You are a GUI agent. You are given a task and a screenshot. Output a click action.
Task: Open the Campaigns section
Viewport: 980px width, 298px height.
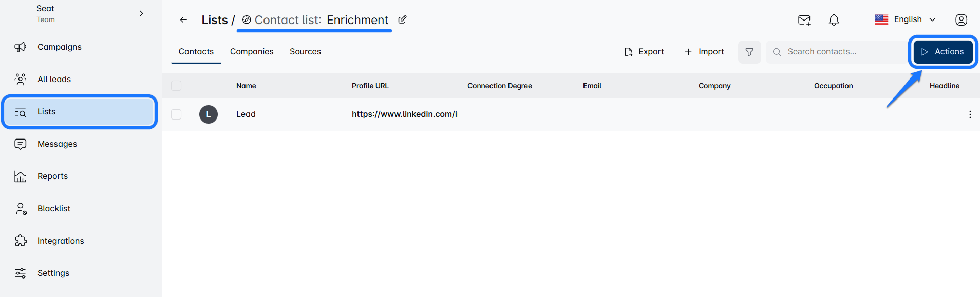pyautogui.click(x=59, y=47)
